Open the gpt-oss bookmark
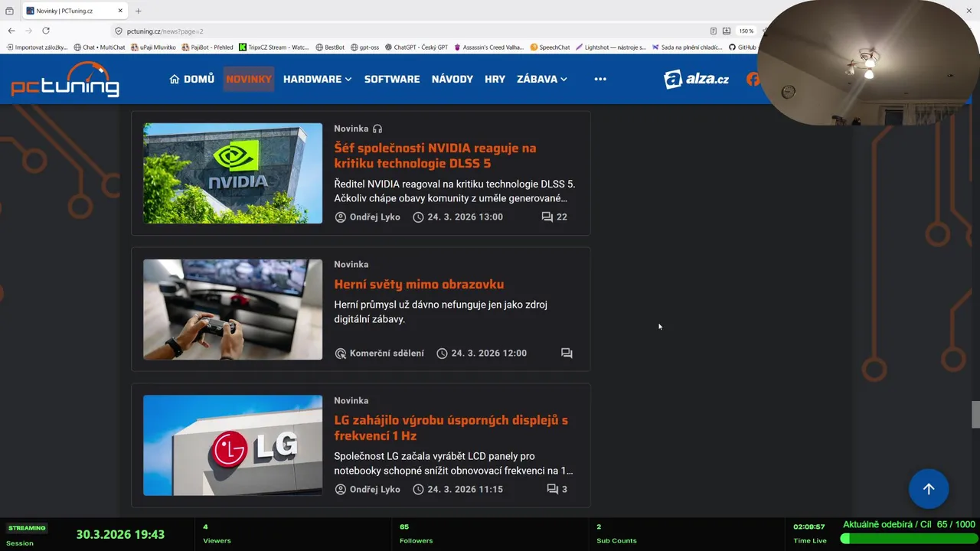Screen dimensions: 980x551 [364, 47]
